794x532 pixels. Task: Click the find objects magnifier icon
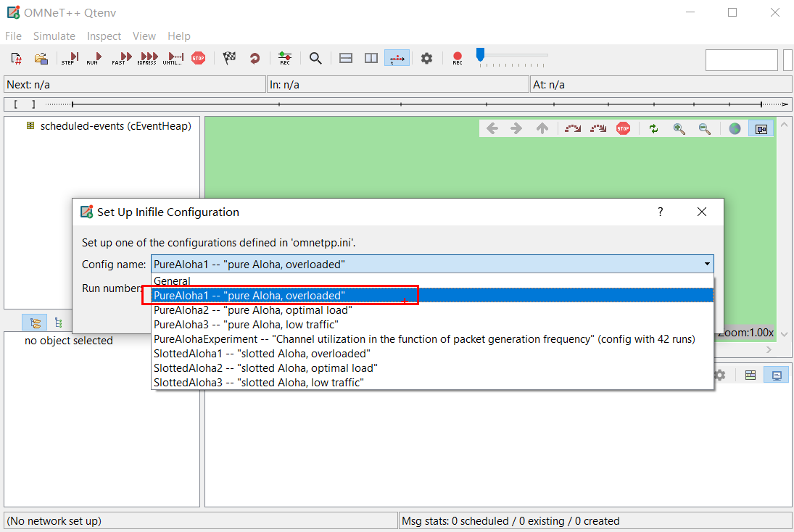pyautogui.click(x=315, y=58)
